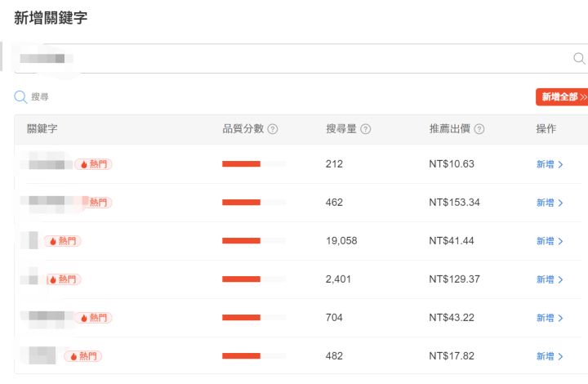Click the quality score bar in NT$41.44 row

(254, 241)
